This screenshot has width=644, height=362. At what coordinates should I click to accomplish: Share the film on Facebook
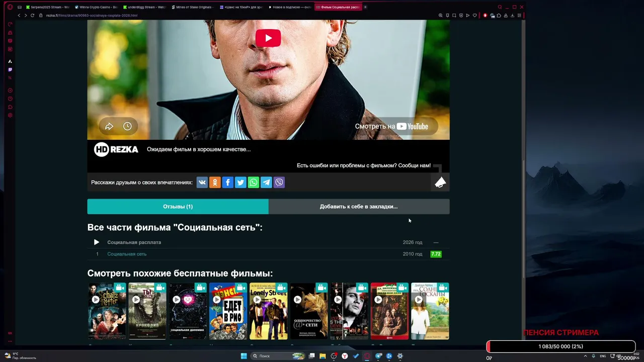point(227,183)
